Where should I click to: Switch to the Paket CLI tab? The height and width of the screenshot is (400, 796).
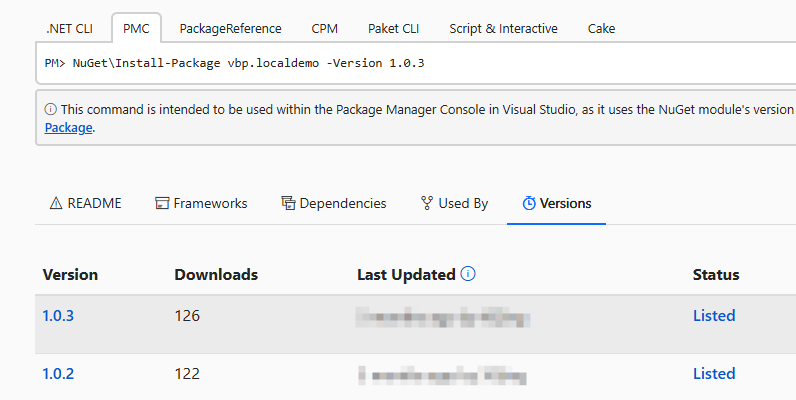(x=393, y=28)
